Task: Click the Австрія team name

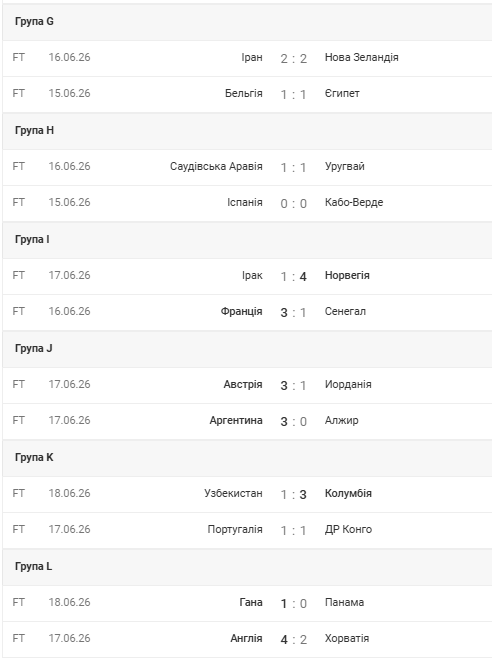Action: pos(243,384)
